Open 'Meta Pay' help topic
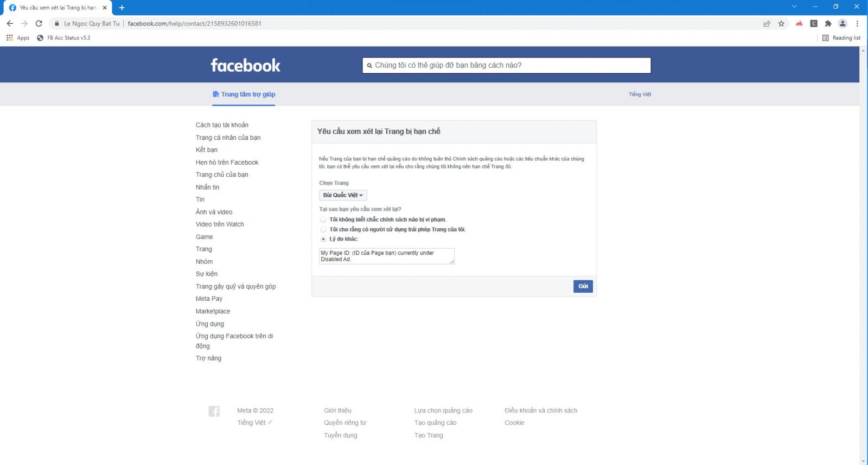The height and width of the screenshot is (465, 868). [x=209, y=299]
